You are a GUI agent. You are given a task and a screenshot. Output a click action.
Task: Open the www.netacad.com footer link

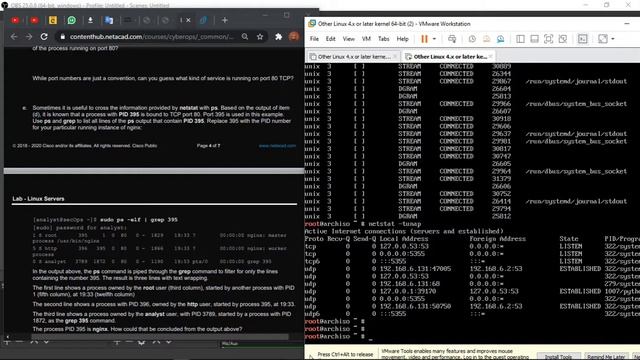tap(277, 146)
